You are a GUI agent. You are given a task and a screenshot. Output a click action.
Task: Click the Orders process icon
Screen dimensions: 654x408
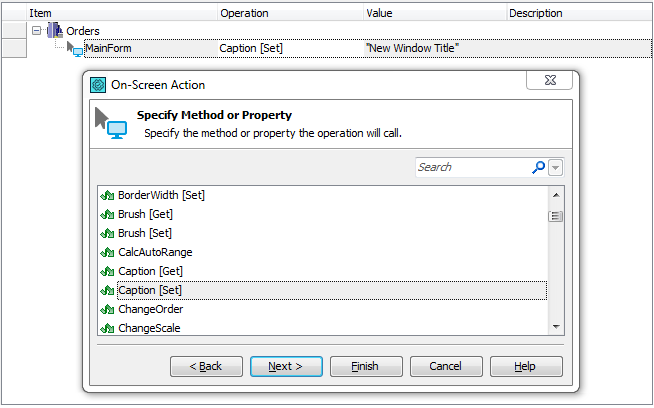coord(54,31)
